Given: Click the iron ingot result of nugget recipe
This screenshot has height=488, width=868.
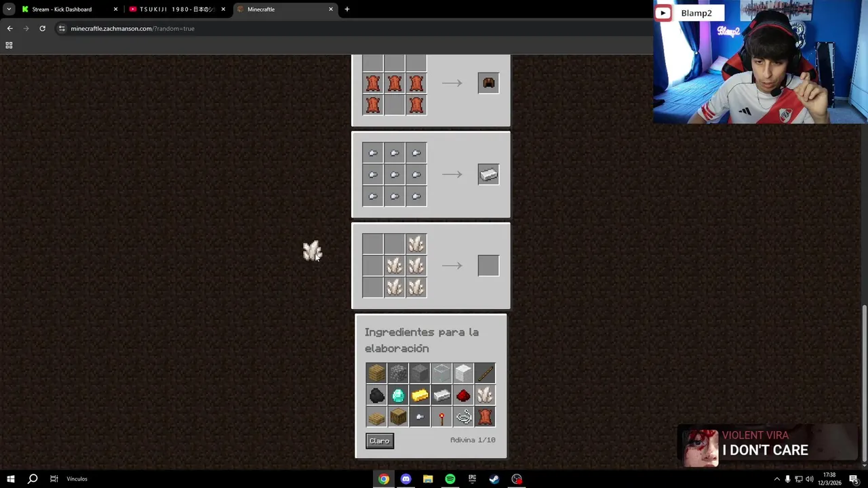Looking at the screenshot, I should coord(488,174).
